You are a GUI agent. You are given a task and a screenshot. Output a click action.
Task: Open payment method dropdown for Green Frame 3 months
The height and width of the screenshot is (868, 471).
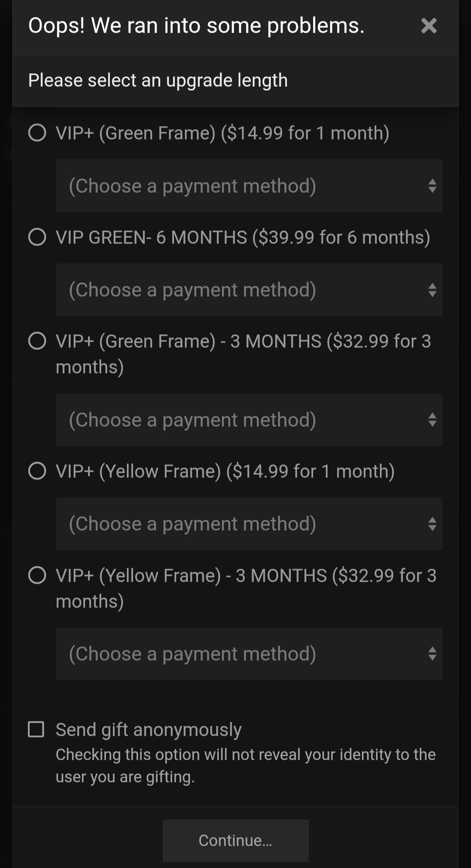(x=249, y=420)
